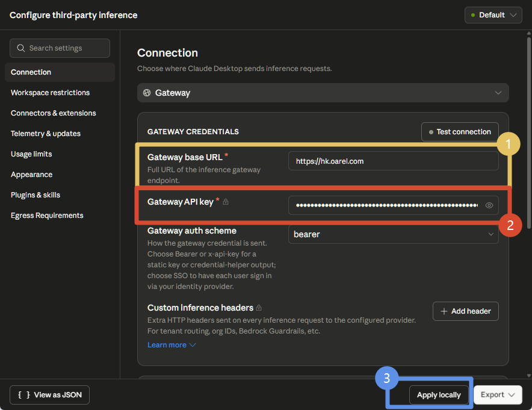Click the search magnifier icon
This screenshot has width=532, height=410.
(20, 48)
